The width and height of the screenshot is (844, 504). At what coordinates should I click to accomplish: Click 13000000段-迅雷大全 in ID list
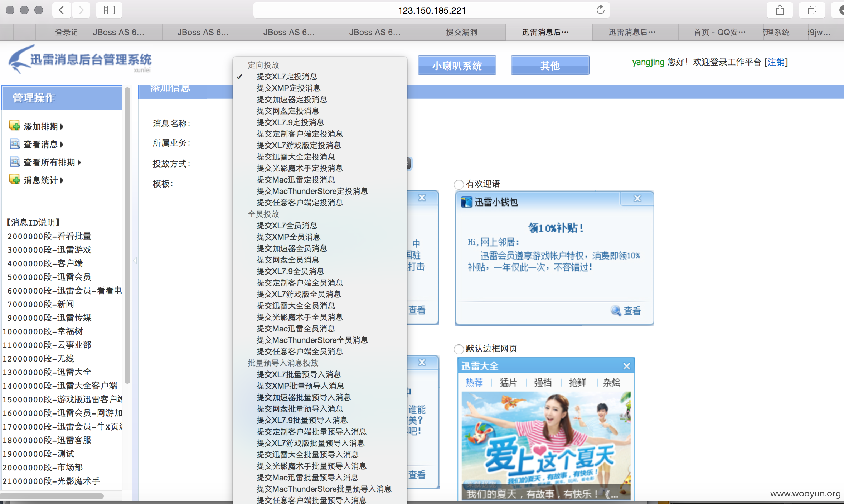point(47,372)
